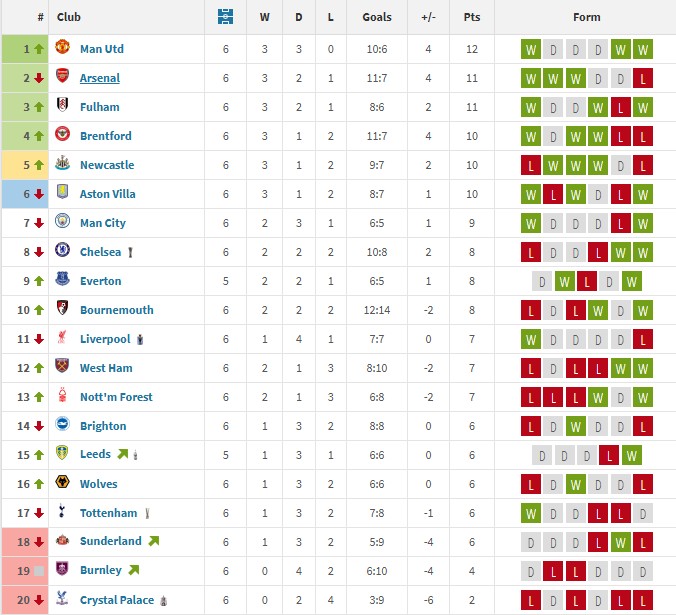This screenshot has height=615, width=676.
Task: Click the green promoted arrow beside Sunderland
Action: point(153,541)
